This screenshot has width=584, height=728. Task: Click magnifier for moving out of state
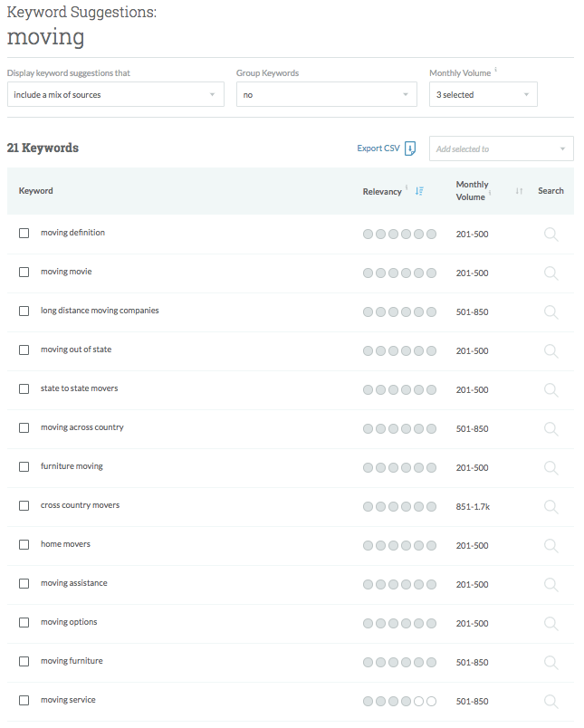click(x=551, y=351)
